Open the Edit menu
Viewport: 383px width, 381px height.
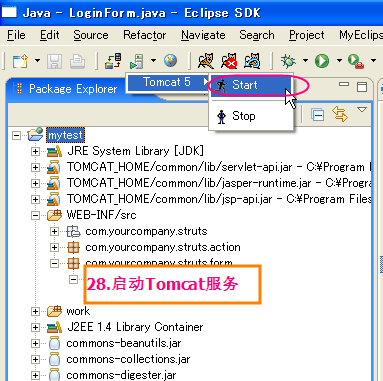pyautogui.click(x=49, y=35)
